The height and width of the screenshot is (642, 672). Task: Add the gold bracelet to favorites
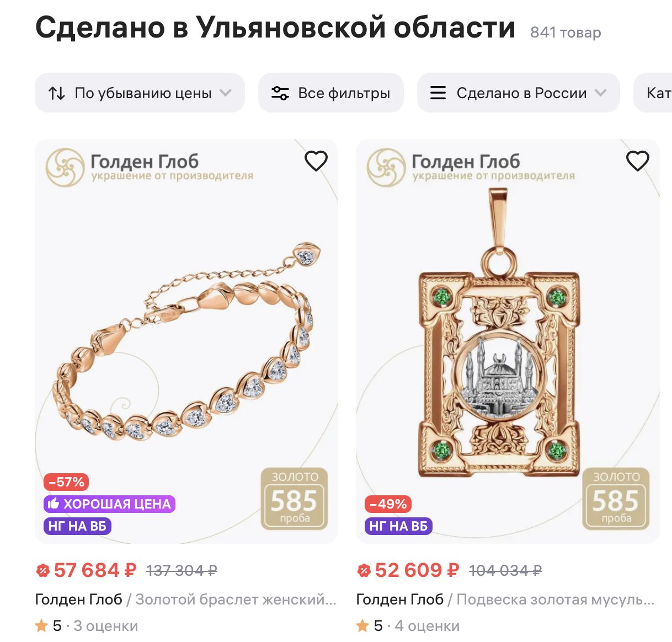[x=316, y=161]
